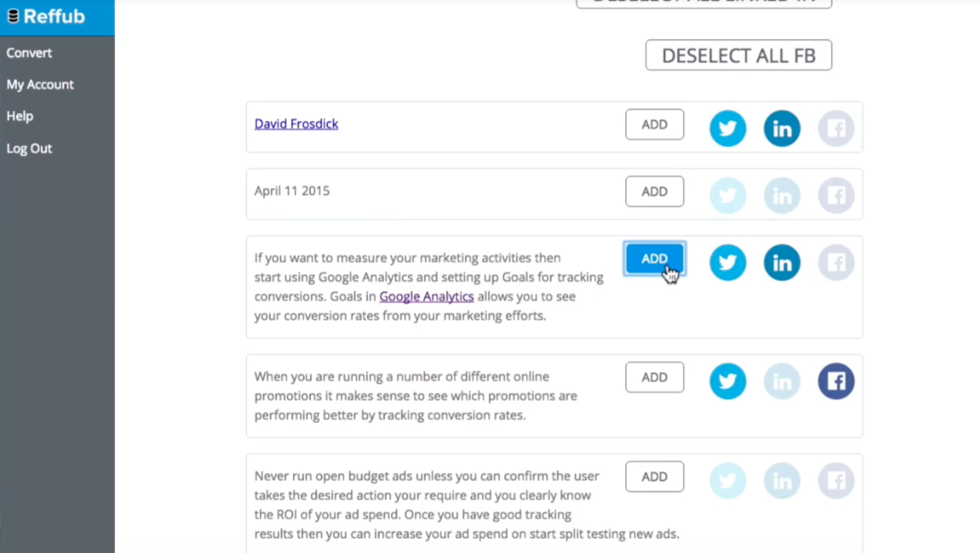The height and width of the screenshot is (553, 980).
Task: Follow the Google Analytics hyperlink
Action: 427,297
